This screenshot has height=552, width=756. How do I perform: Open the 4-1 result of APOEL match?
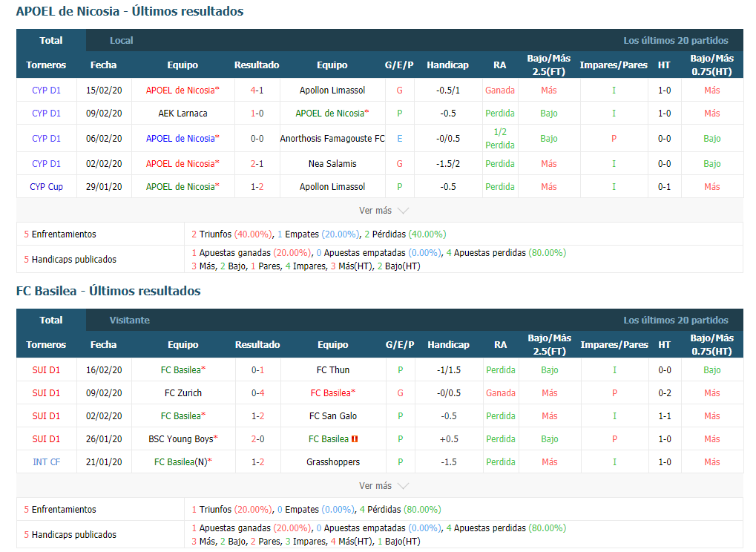tap(257, 91)
